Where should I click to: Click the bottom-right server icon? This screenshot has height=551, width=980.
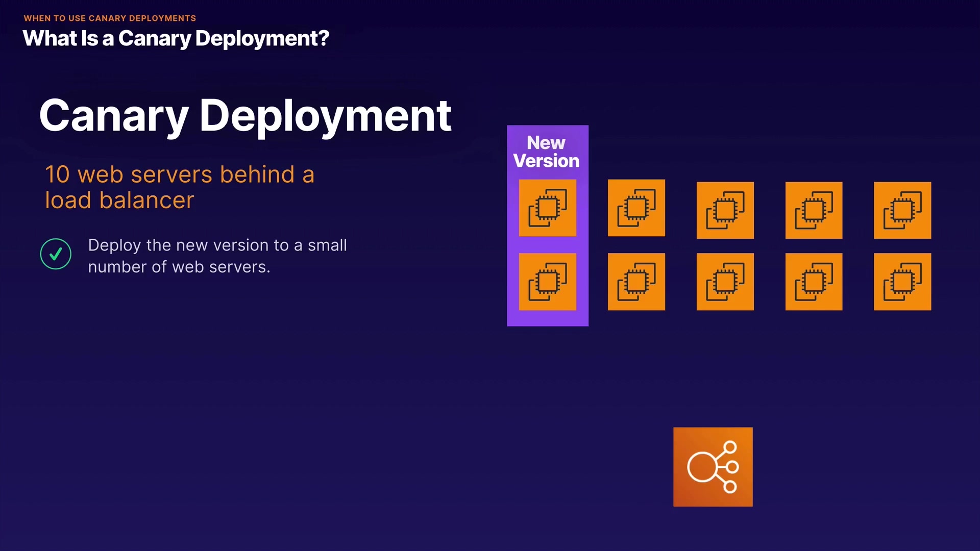902,282
